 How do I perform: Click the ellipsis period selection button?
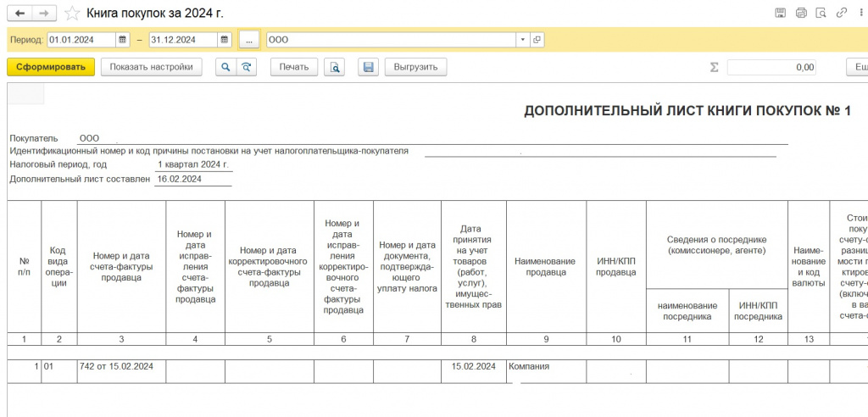[x=249, y=40]
